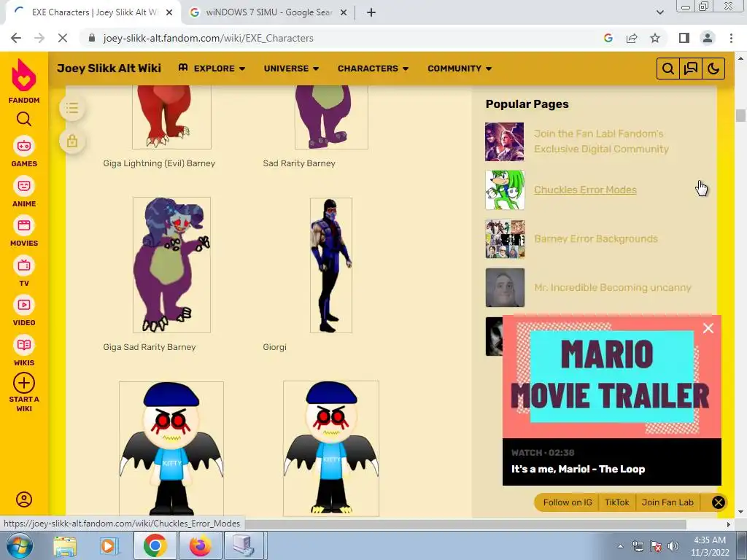Click the page lock icon
The image size is (747, 560).
(72, 141)
